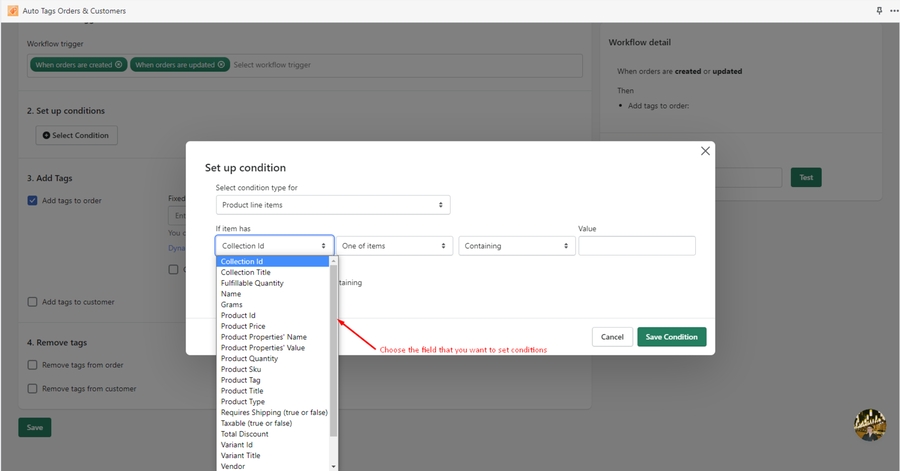Expand the One of items dropdown

394,246
